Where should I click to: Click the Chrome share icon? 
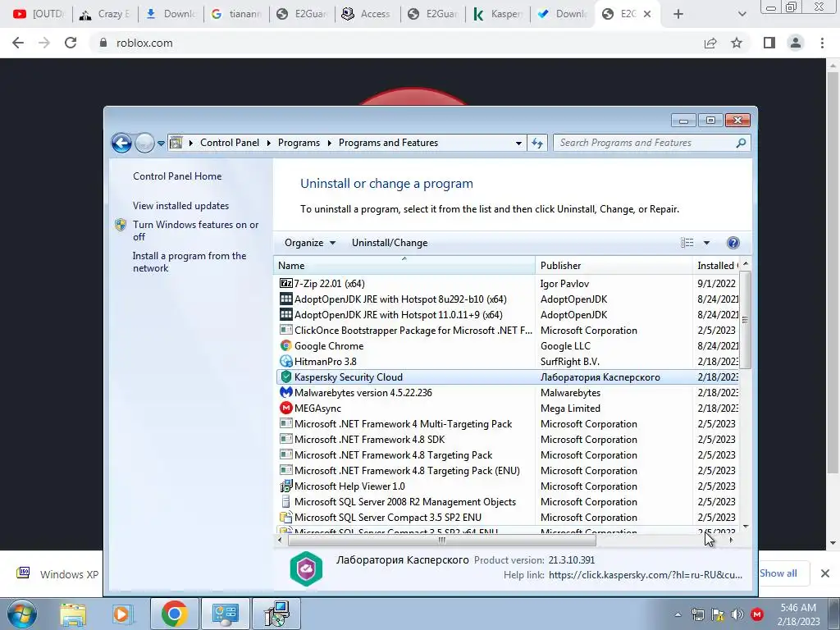[x=710, y=43]
